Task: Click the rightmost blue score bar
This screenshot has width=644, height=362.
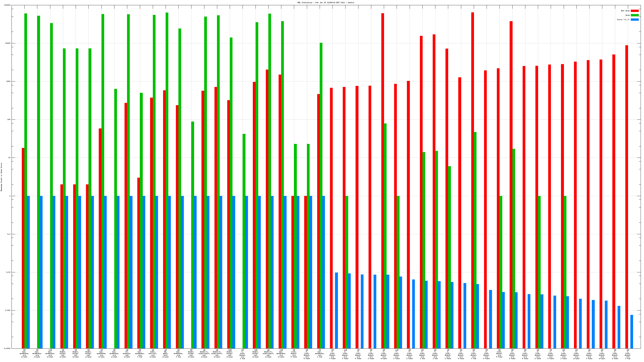Action: pyautogui.click(x=632, y=332)
